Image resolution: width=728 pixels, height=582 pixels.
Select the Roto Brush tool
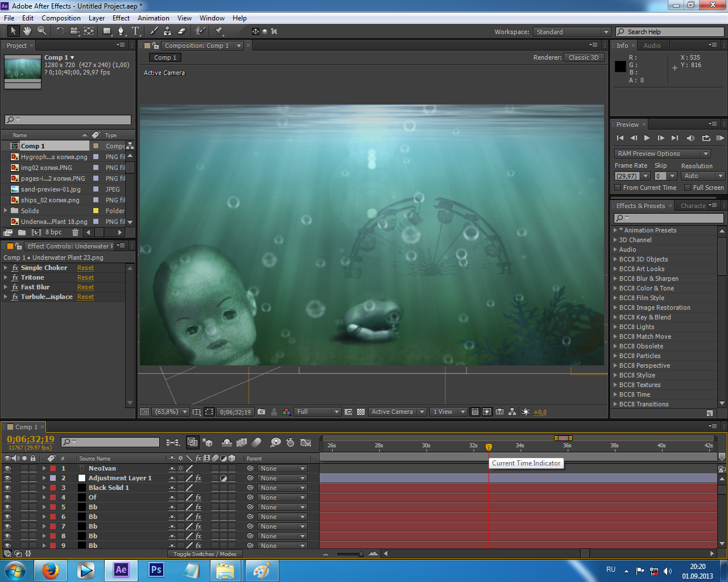tap(200, 31)
